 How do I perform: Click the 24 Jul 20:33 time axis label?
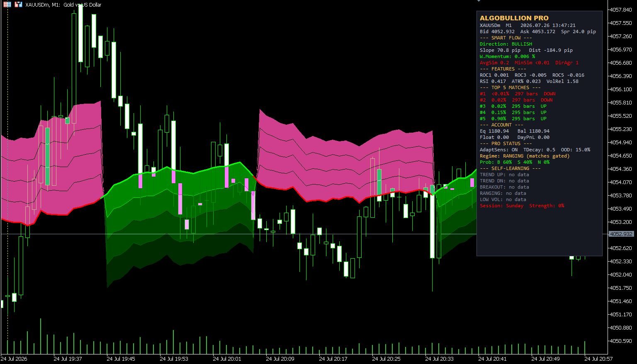(x=439, y=359)
